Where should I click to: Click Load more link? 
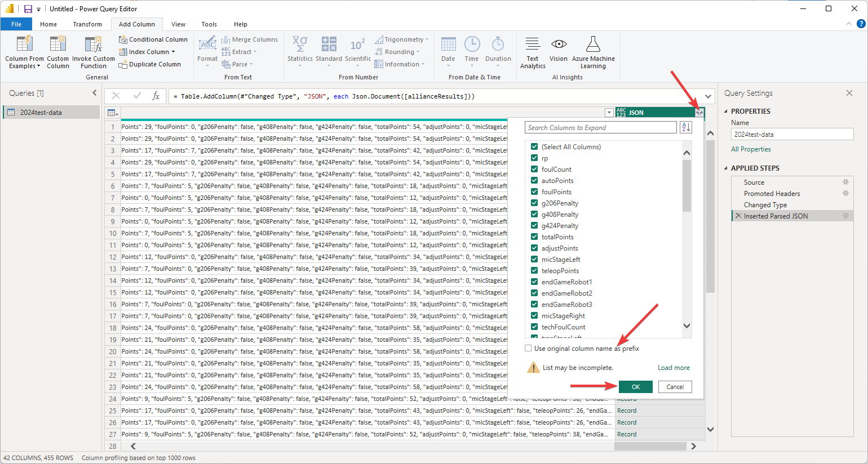point(674,368)
